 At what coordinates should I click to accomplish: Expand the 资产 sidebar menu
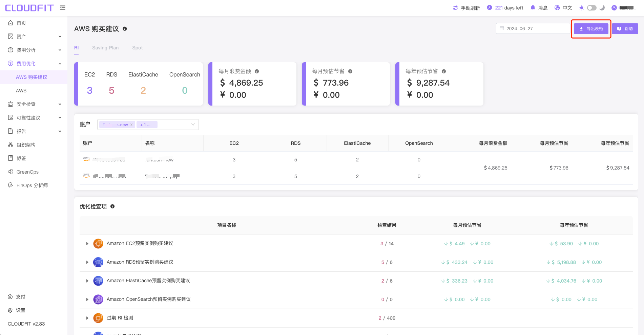click(x=34, y=37)
